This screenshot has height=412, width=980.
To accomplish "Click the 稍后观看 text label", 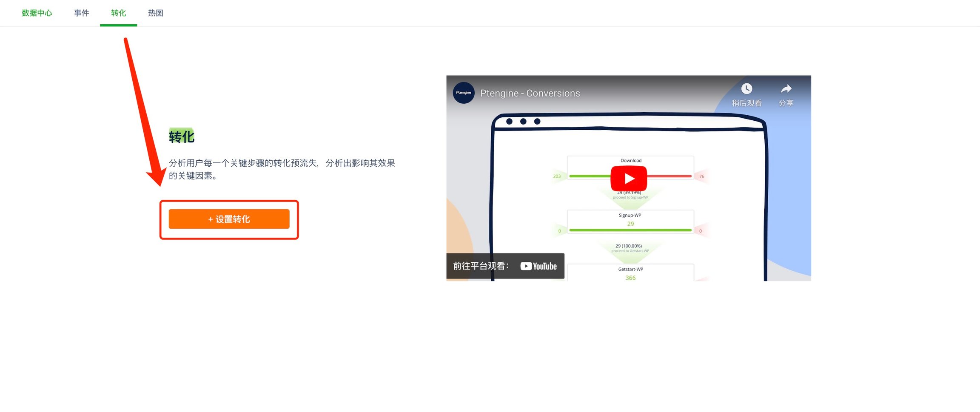I will pos(746,103).
